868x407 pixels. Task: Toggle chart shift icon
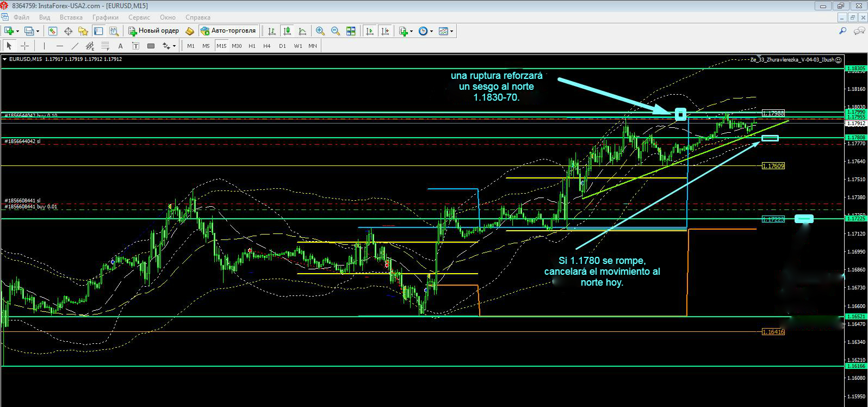pos(385,31)
